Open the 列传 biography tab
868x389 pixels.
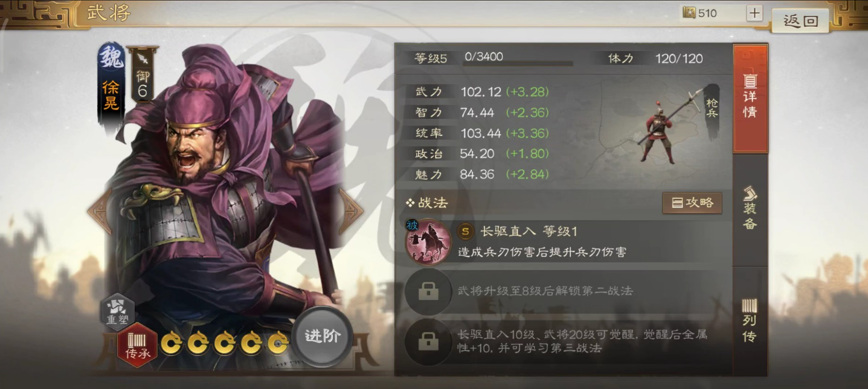coord(750,320)
